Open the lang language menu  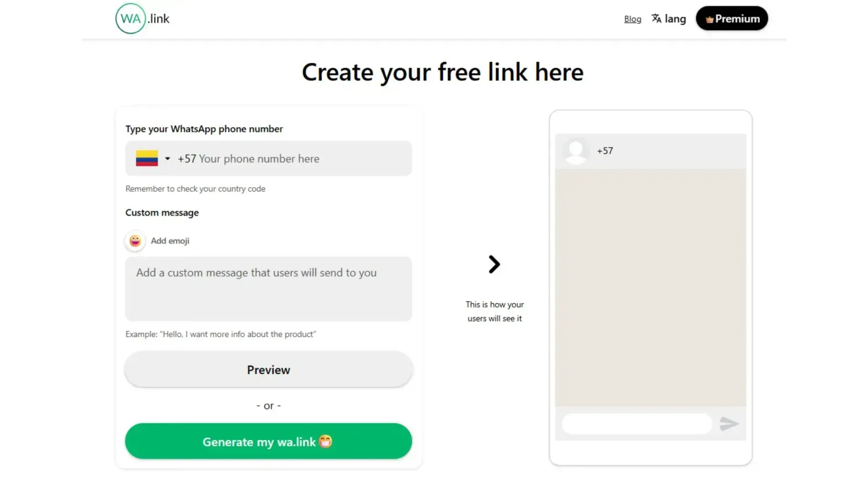point(675,19)
